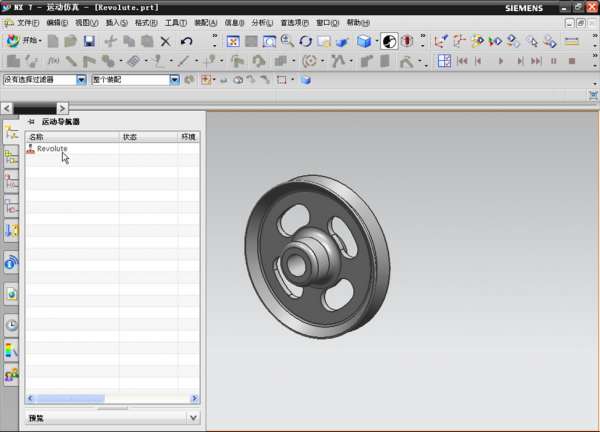Expand the 预览 preview section

(193, 418)
